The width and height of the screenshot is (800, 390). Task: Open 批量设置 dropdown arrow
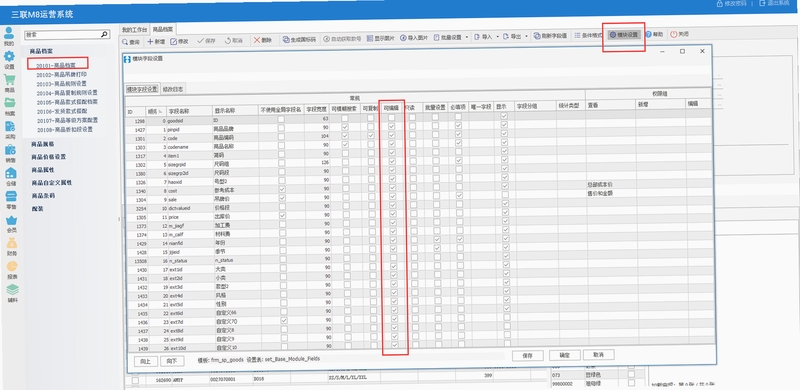(x=467, y=37)
